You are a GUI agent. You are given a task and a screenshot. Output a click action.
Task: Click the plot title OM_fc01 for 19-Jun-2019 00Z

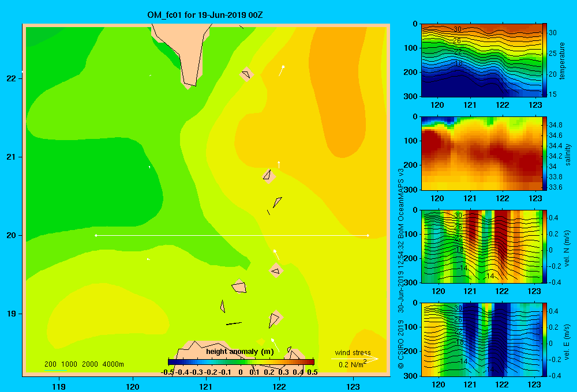[205, 15]
